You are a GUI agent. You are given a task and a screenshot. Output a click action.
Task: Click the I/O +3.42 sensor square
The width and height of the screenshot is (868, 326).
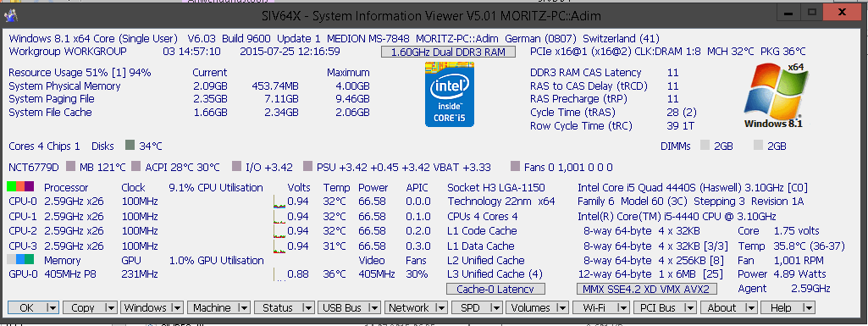click(x=237, y=166)
